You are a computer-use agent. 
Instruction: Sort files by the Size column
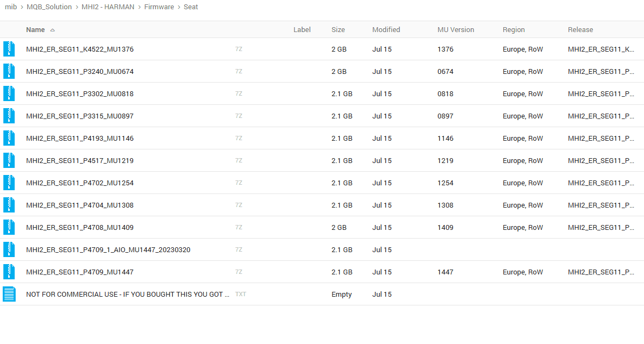point(338,29)
